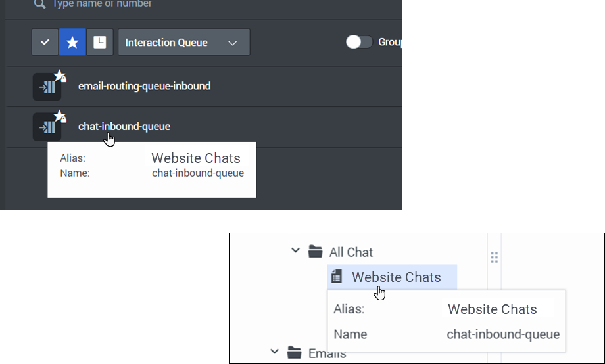Click the checkmark filter button
This screenshot has width=605, height=364.
pyautogui.click(x=45, y=42)
